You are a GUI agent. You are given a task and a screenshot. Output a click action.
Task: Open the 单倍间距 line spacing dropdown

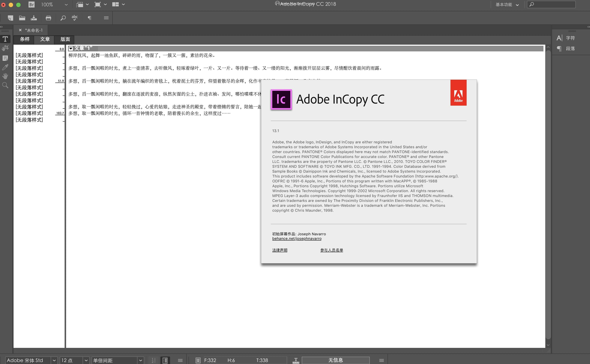point(141,360)
